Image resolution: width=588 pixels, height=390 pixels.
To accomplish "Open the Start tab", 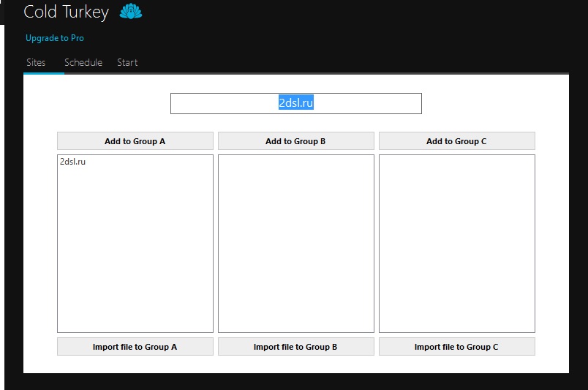I will point(127,62).
